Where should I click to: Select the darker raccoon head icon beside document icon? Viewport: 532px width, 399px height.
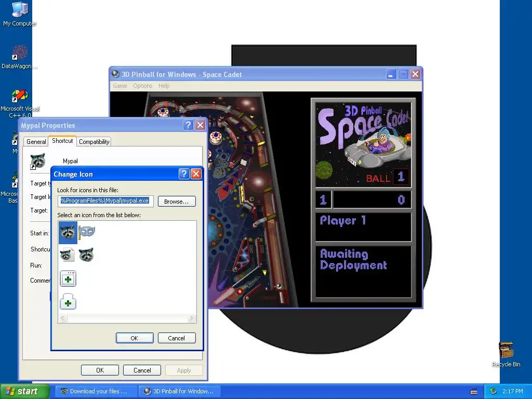coord(87,255)
